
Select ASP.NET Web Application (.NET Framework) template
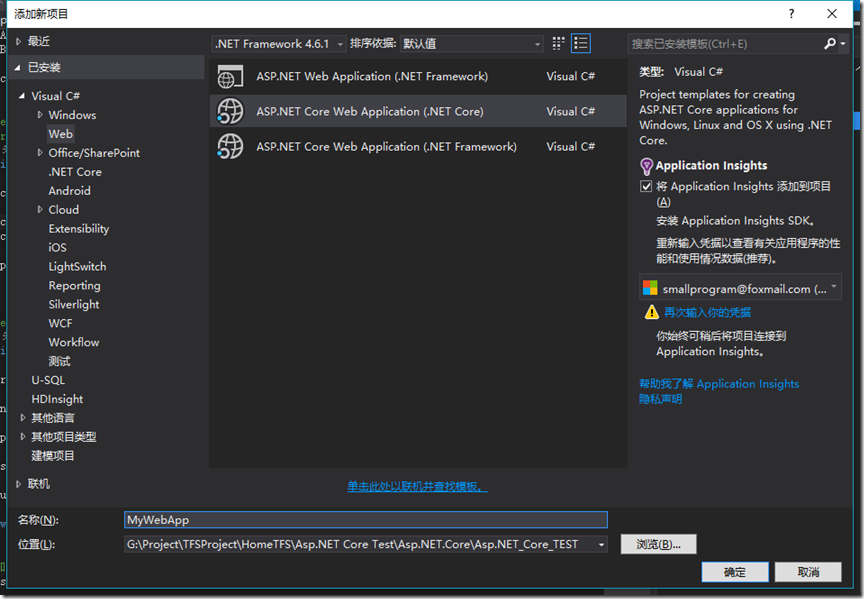(x=418, y=77)
